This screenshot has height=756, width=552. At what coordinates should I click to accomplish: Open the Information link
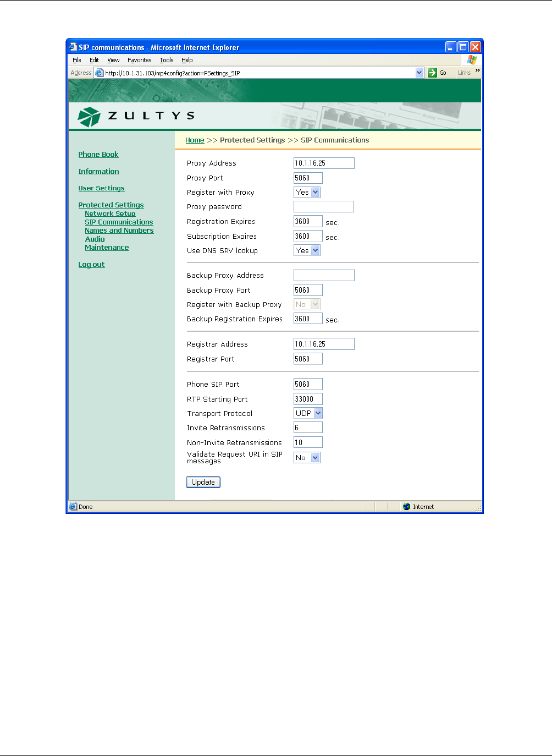pos(98,172)
